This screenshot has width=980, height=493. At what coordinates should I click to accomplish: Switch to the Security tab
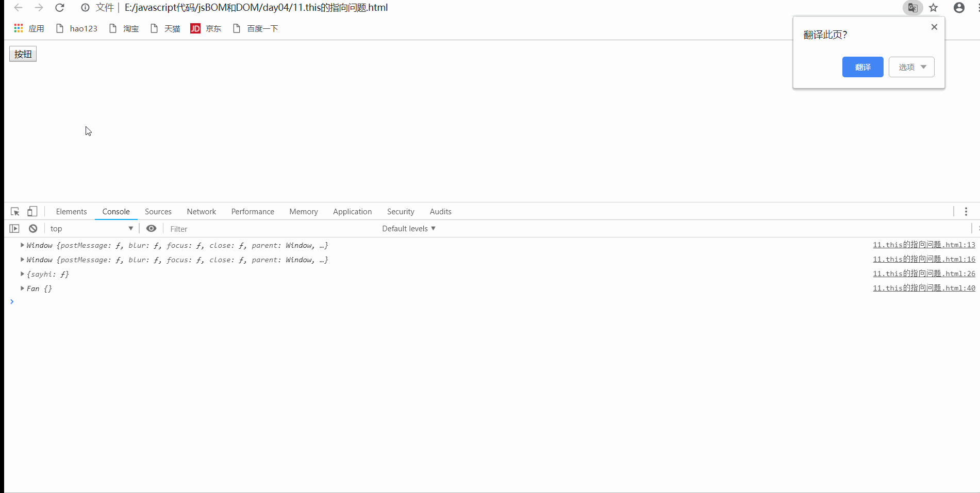coord(401,212)
